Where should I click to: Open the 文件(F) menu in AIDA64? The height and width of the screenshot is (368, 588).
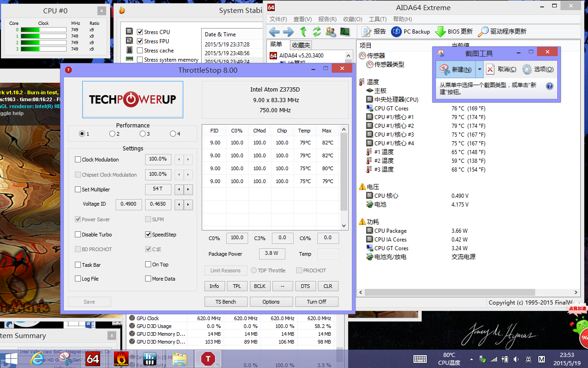point(278,19)
